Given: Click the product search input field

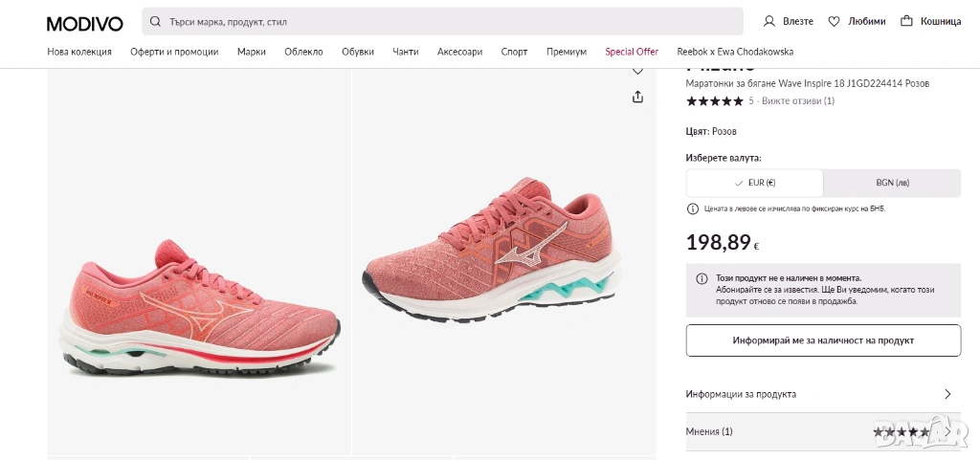Looking at the screenshot, I should coord(450,21).
